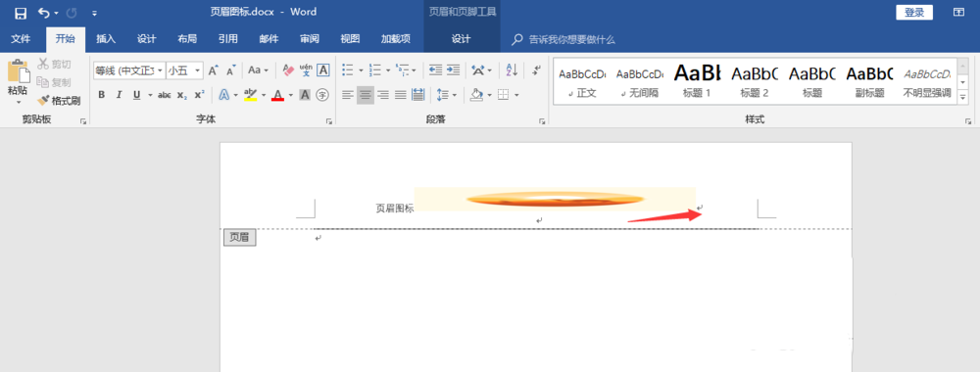Center the text alignment
Screen dimensions: 980x372
(x=366, y=95)
